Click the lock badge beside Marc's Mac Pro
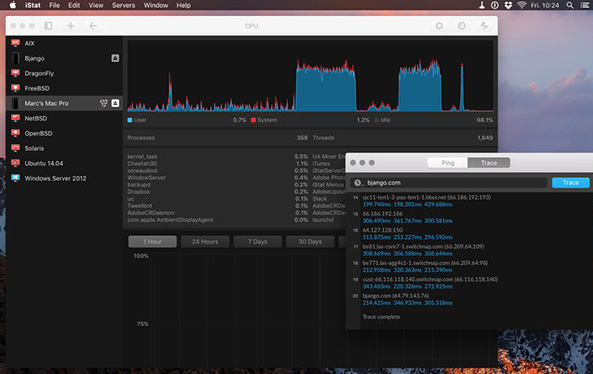This screenshot has height=374, width=593. (x=115, y=103)
